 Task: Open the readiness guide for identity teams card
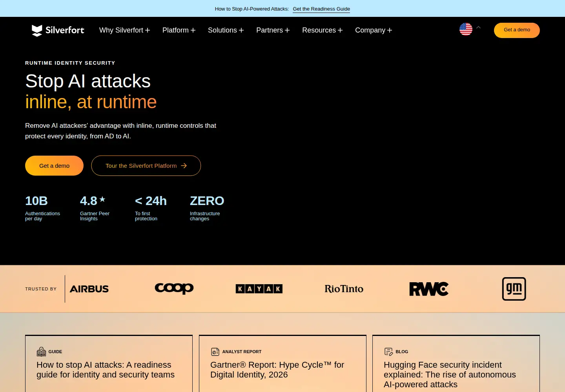point(109,364)
